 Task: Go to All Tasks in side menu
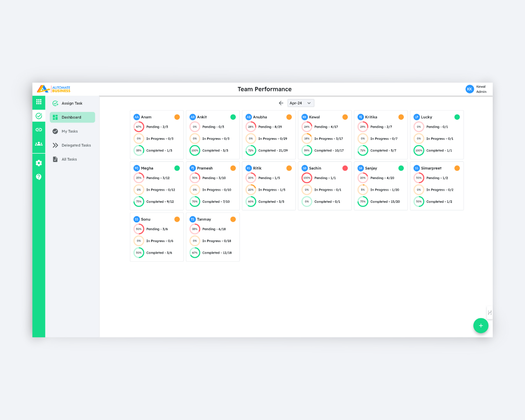(x=69, y=159)
